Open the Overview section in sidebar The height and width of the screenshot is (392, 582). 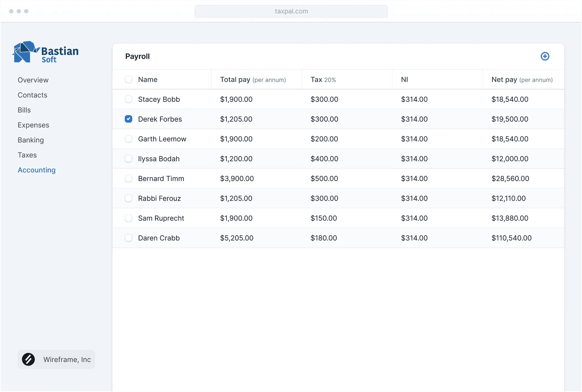pyautogui.click(x=33, y=80)
